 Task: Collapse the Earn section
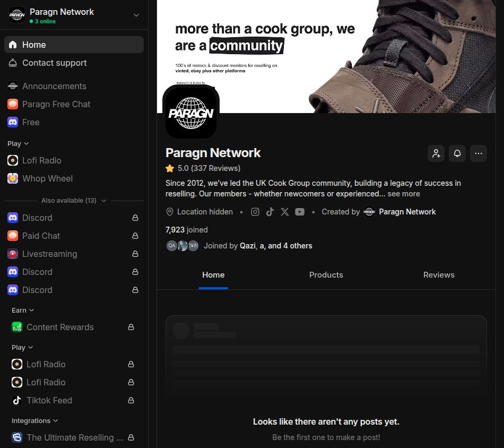point(22,311)
